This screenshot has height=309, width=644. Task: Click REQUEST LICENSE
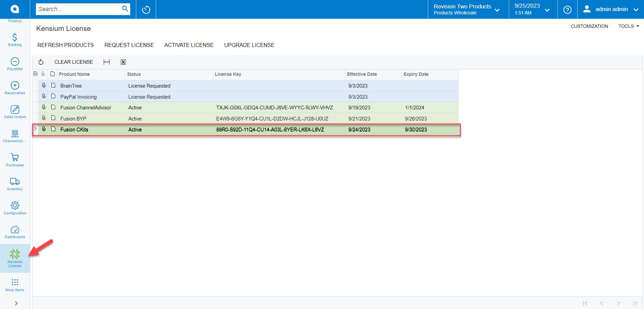(x=129, y=45)
